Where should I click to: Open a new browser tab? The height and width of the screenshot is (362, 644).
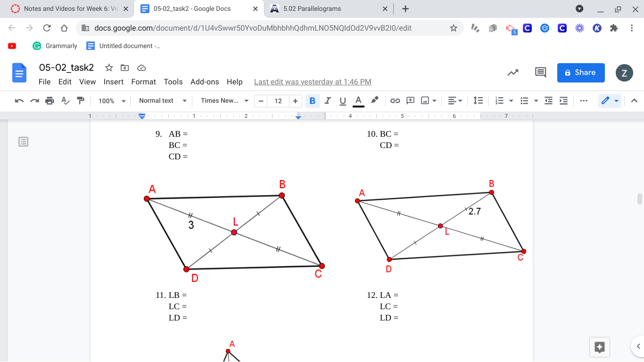pos(405,8)
